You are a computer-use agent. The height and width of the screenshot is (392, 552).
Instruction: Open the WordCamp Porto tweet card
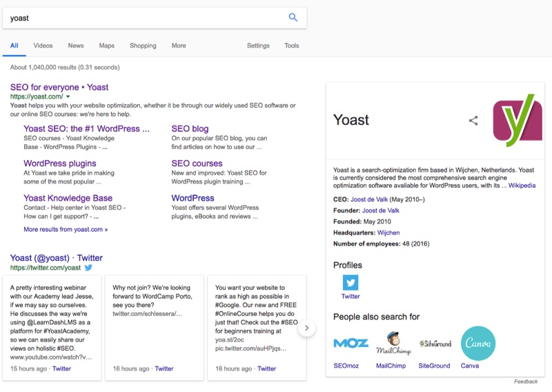point(154,328)
